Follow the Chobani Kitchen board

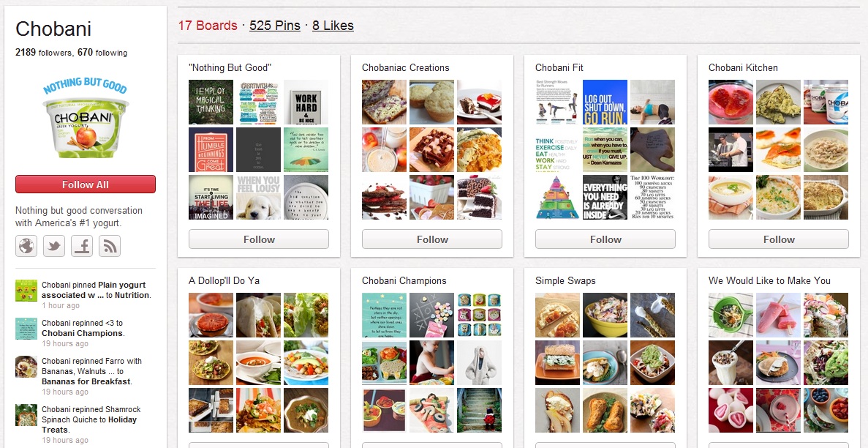click(x=778, y=239)
